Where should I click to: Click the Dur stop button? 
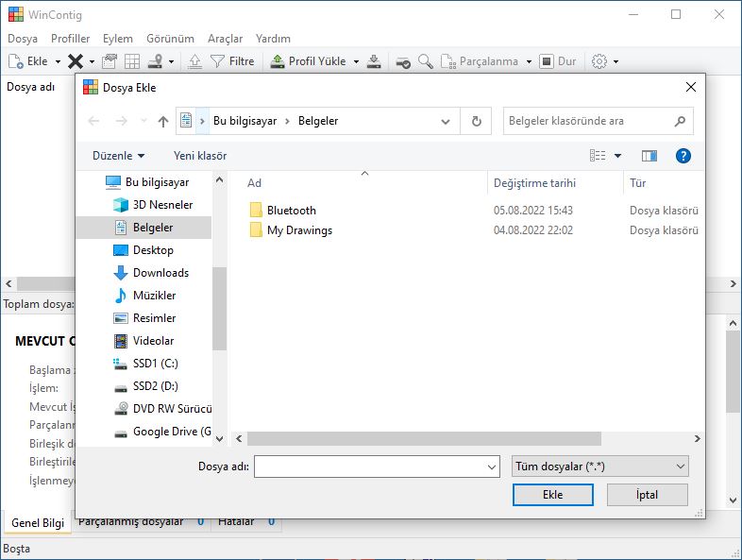pyautogui.click(x=558, y=61)
